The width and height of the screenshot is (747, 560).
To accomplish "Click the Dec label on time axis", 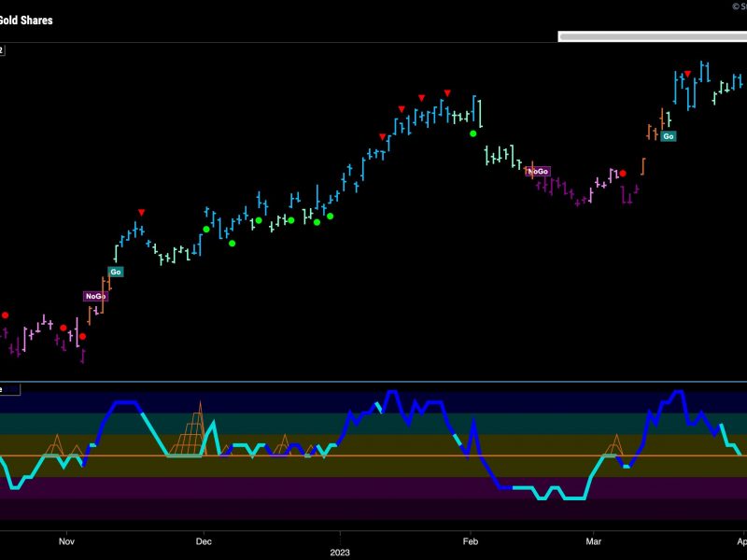I will [204, 541].
